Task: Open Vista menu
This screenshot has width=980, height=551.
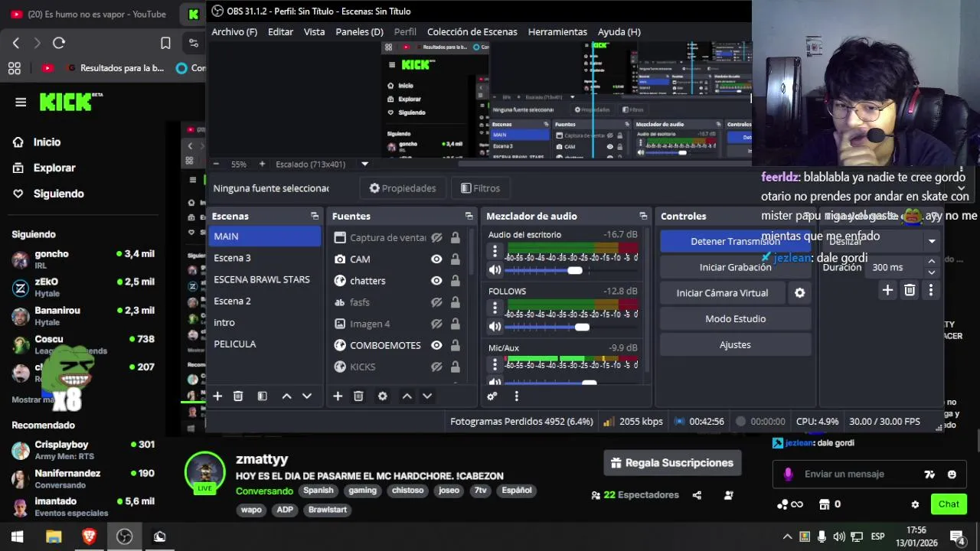Action: [x=314, y=31]
